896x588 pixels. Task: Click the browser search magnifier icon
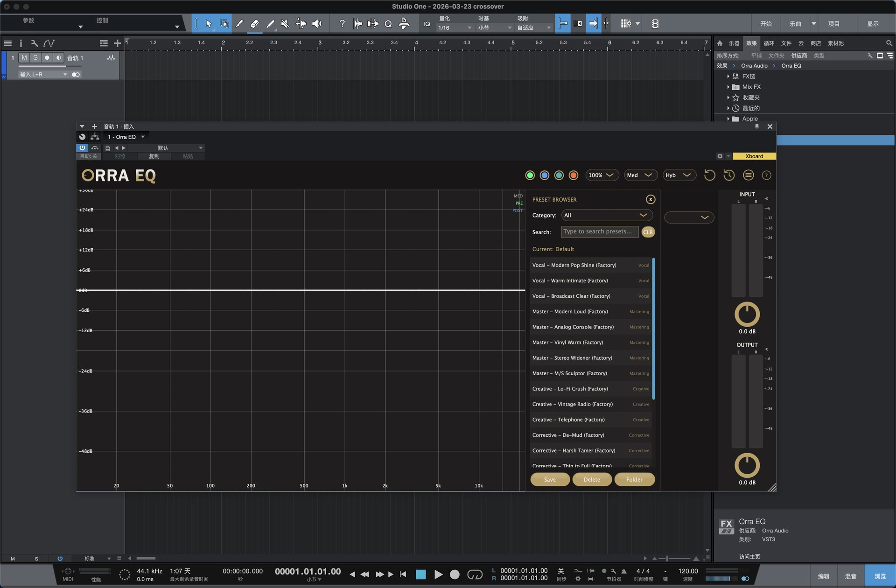(889, 43)
